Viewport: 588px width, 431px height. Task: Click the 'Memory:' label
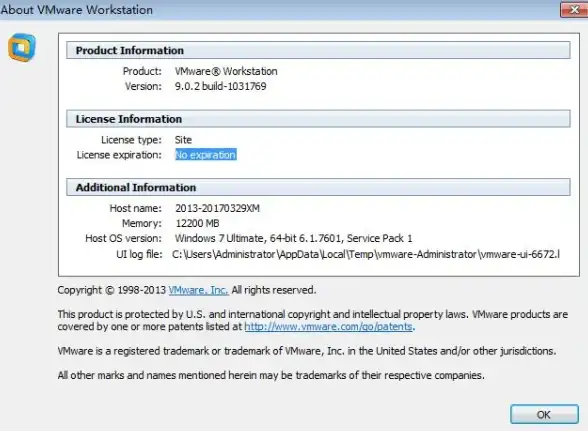click(142, 224)
